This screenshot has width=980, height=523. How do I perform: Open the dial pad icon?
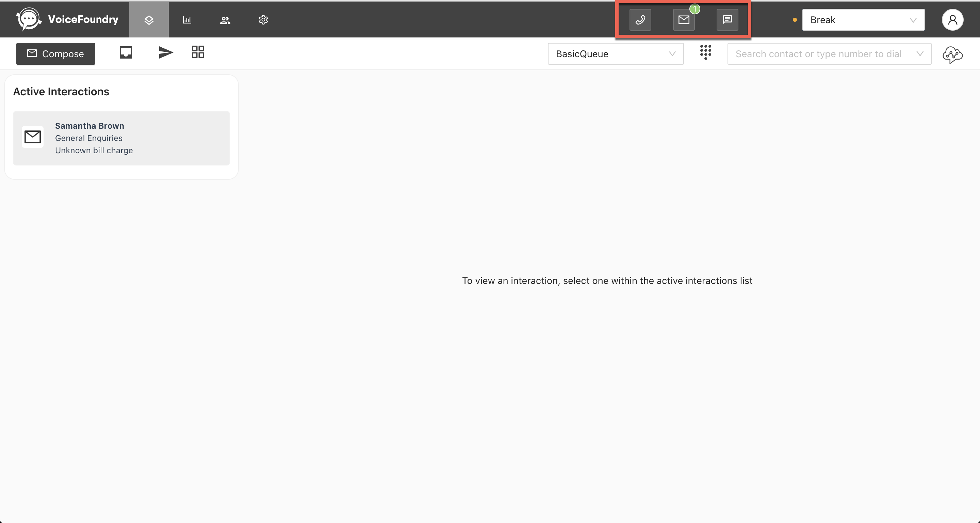click(706, 52)
